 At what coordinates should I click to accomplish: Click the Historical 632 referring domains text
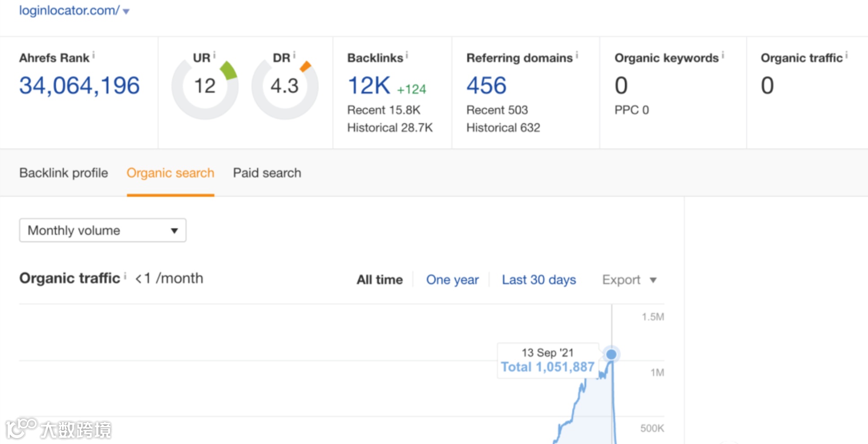503,128
